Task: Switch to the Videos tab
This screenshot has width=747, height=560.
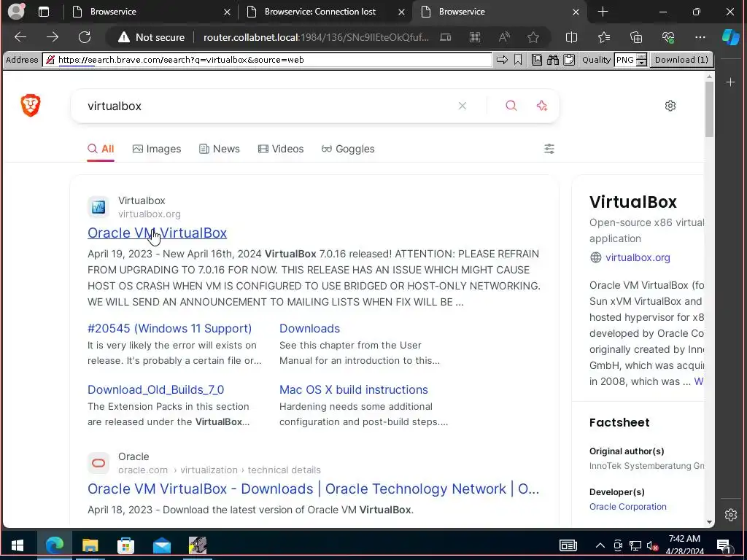Action: point(281,149)
